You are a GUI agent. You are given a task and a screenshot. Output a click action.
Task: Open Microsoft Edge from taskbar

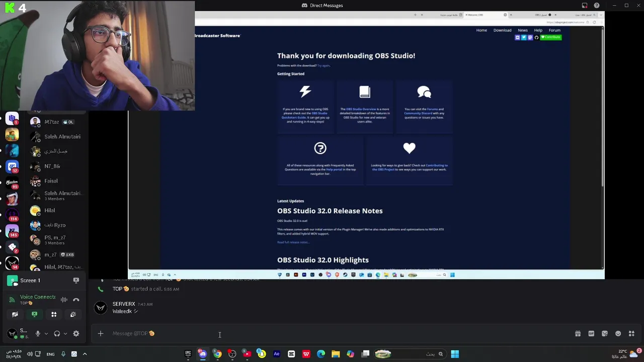pos(320,354)
